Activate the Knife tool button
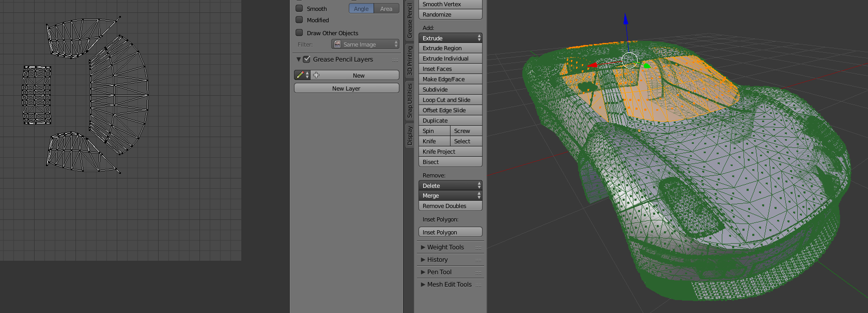The height and width of the screenshot is (313, 868). pos(434,141)
